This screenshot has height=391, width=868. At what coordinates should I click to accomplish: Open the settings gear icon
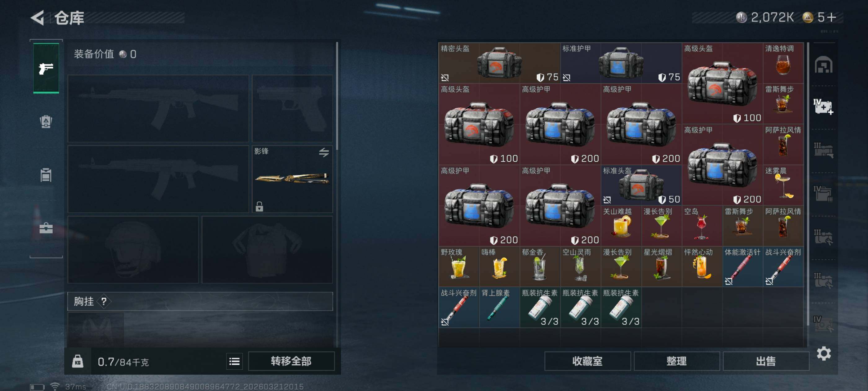click(824, 353)
